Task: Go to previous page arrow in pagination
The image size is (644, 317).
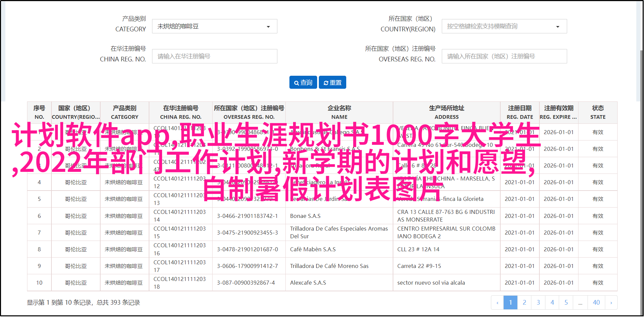Action: [x=497, y=303]
